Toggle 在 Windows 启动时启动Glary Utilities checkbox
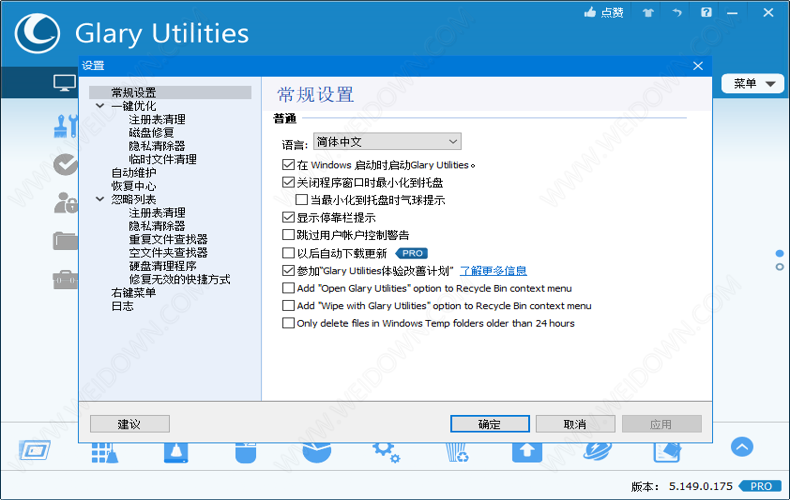This screenshot has height=500, width=790. coord(288,165)
